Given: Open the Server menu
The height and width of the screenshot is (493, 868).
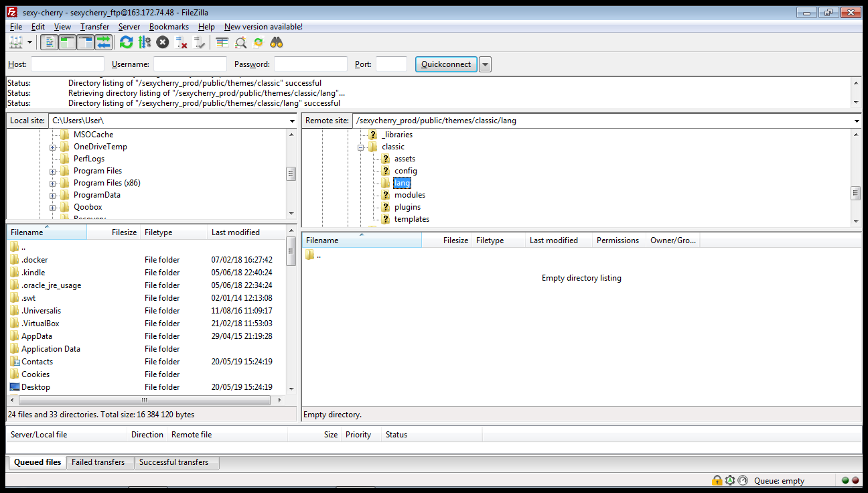Looking at the screenshot, I should pyautogui.click(x=129, y=27).
